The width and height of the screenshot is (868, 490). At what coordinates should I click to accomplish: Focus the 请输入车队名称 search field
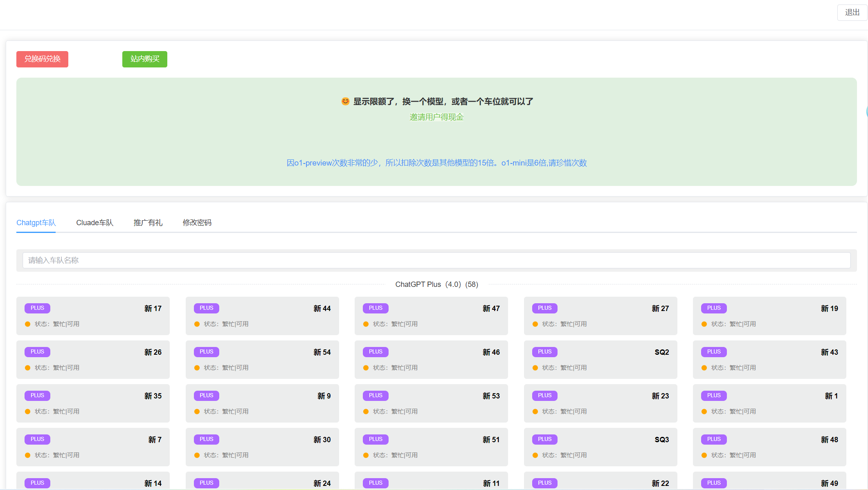(x=436, y=260)
